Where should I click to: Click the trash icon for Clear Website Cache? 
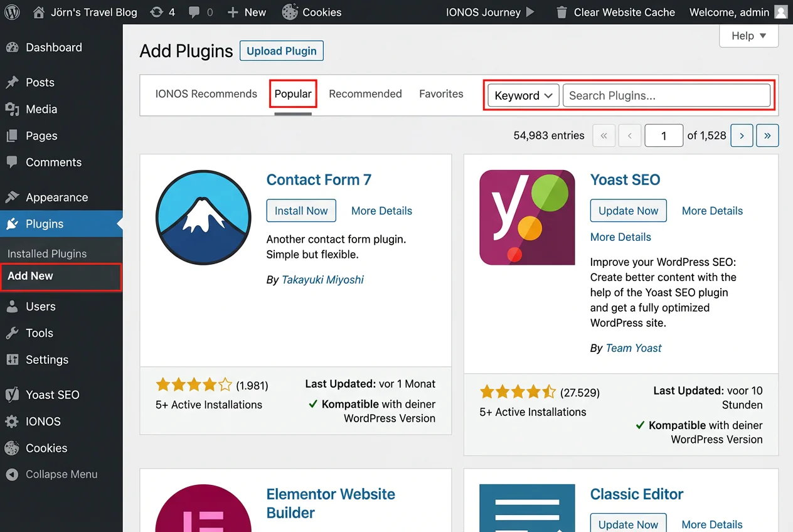point(561,12)
